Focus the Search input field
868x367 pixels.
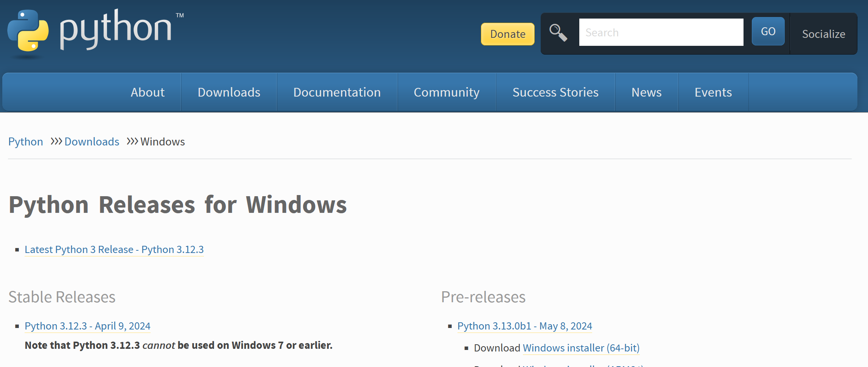tap(661, 32)
